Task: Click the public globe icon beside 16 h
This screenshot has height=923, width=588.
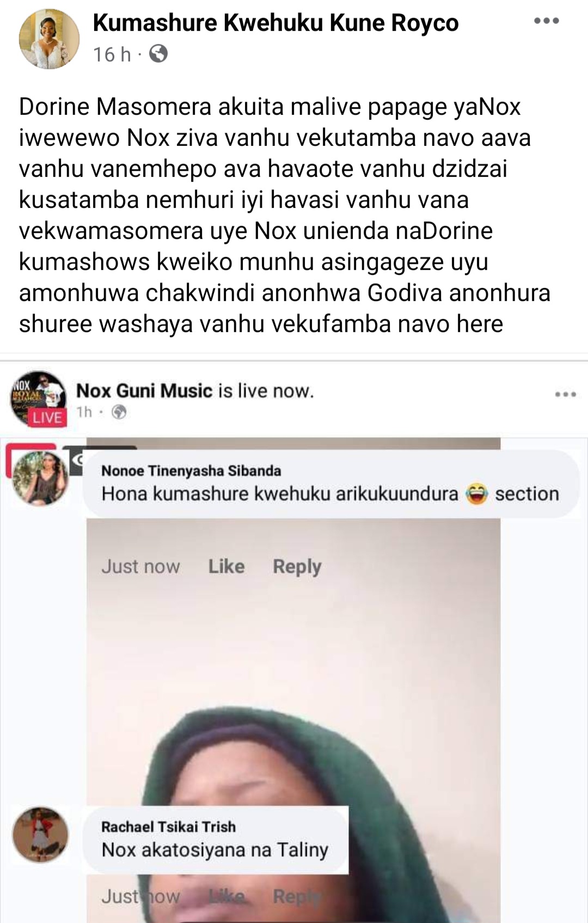Action: point(158,54)
